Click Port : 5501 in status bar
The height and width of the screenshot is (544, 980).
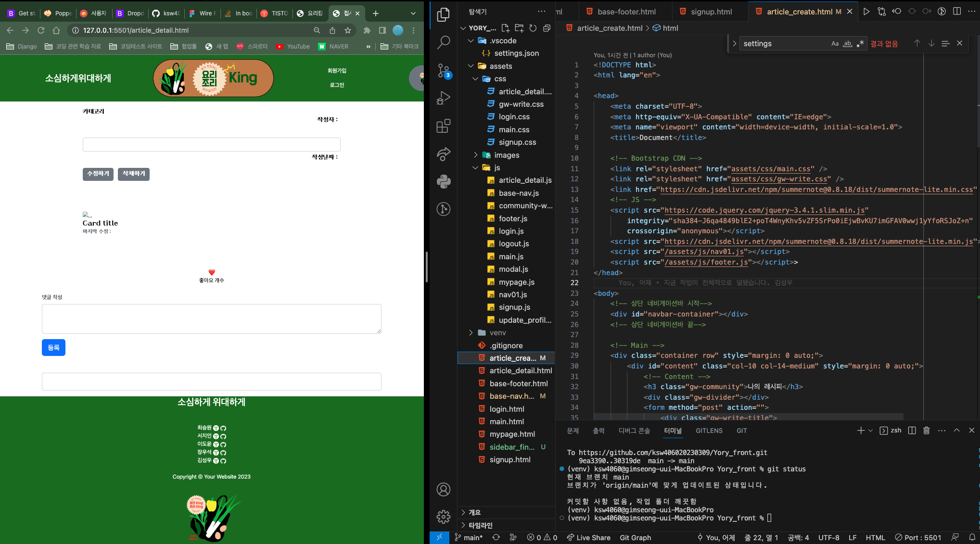coord(918,538)
